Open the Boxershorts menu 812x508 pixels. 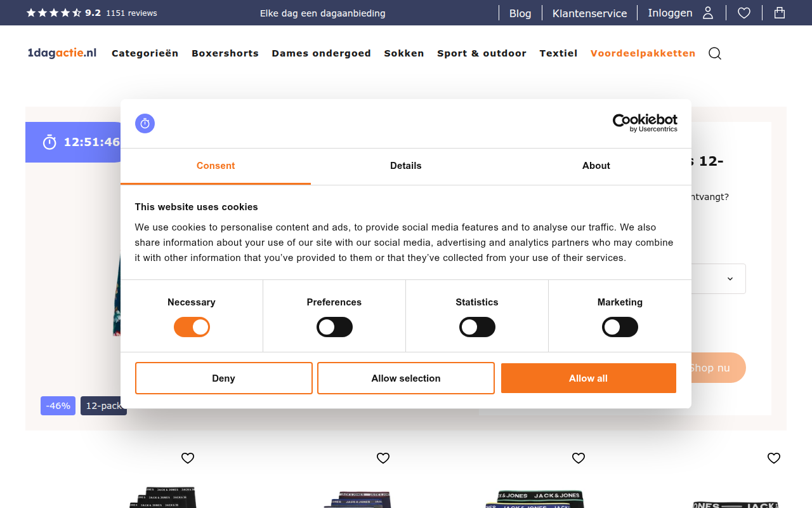[225, 53]
